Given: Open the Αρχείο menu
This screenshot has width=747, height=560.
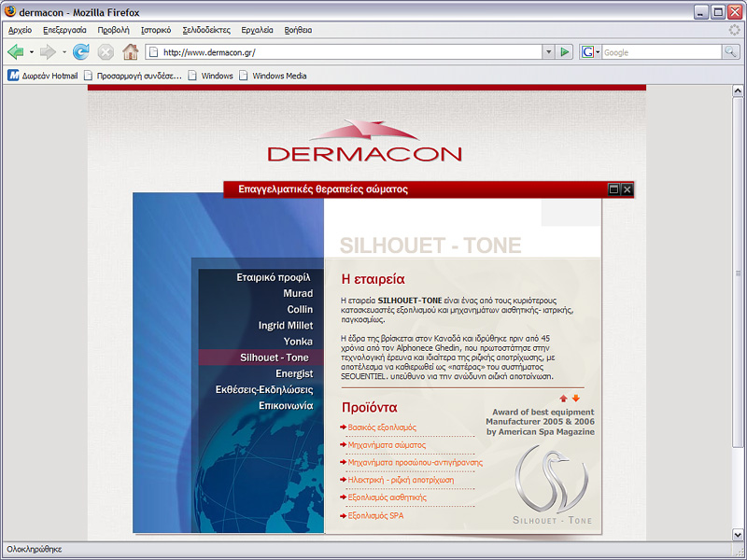Looking at the screenshot, I should coord(20,30).
